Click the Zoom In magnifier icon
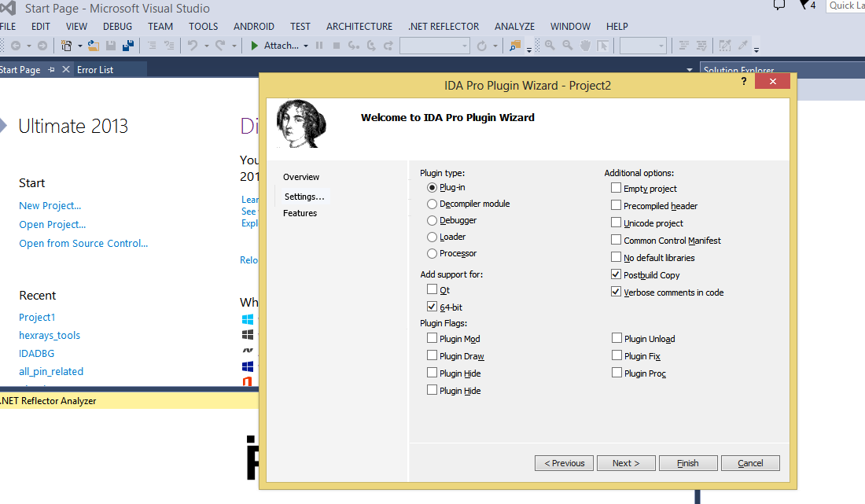This screenshot has height=504, width=865. (x=550, y=46)
